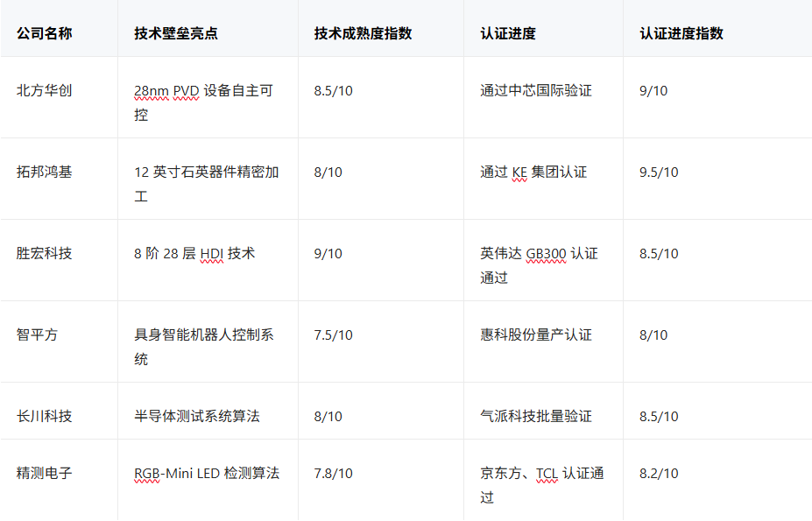Viewport: 812px width, 521px height.
Task: Click the 认证进度指数 column header
Action: click(x=681, y=33)
